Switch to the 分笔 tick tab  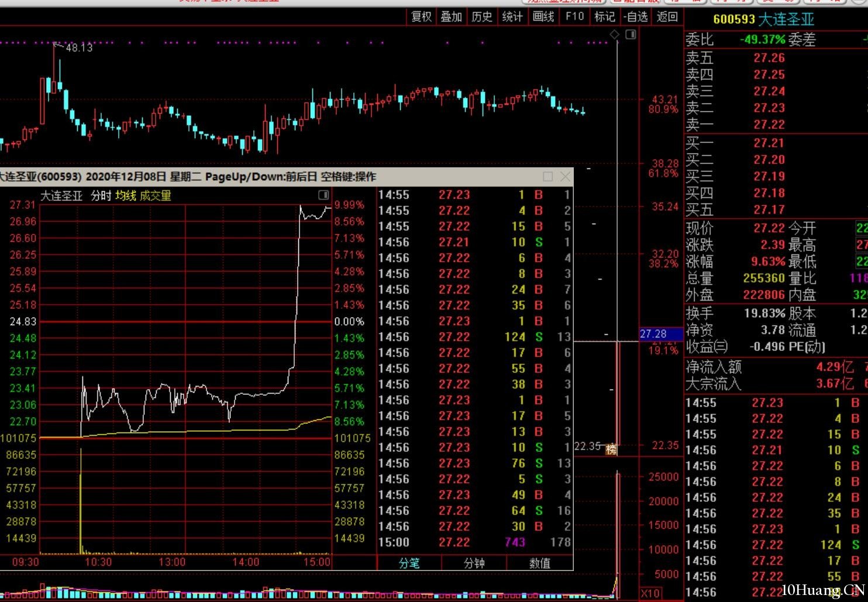pyautogui.click(x=409, y=563)
